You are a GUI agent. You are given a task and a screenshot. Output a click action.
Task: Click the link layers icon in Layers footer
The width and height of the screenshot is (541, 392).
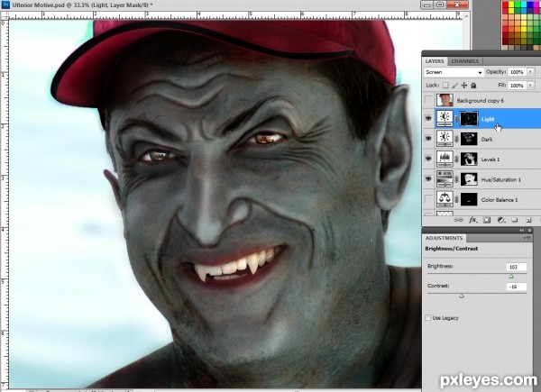(x=458, y=220)
